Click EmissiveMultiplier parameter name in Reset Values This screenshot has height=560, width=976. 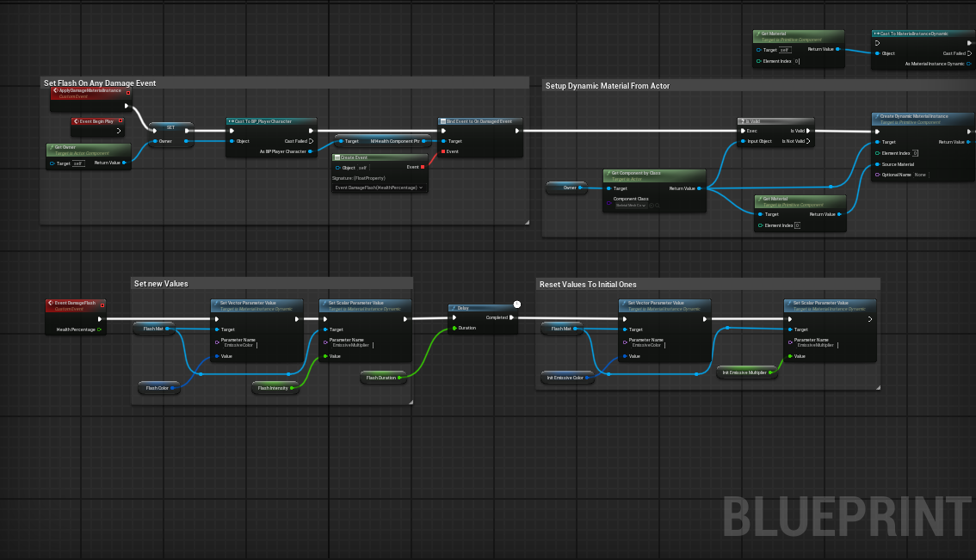click(816, 345)
